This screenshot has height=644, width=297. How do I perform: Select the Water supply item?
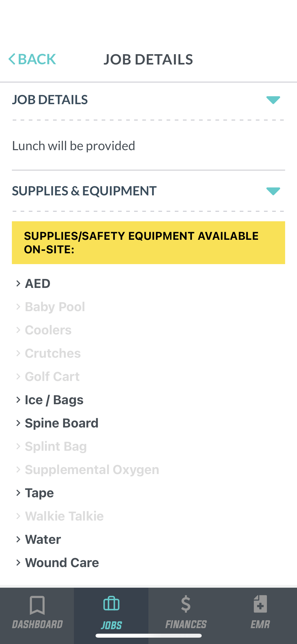43,540
